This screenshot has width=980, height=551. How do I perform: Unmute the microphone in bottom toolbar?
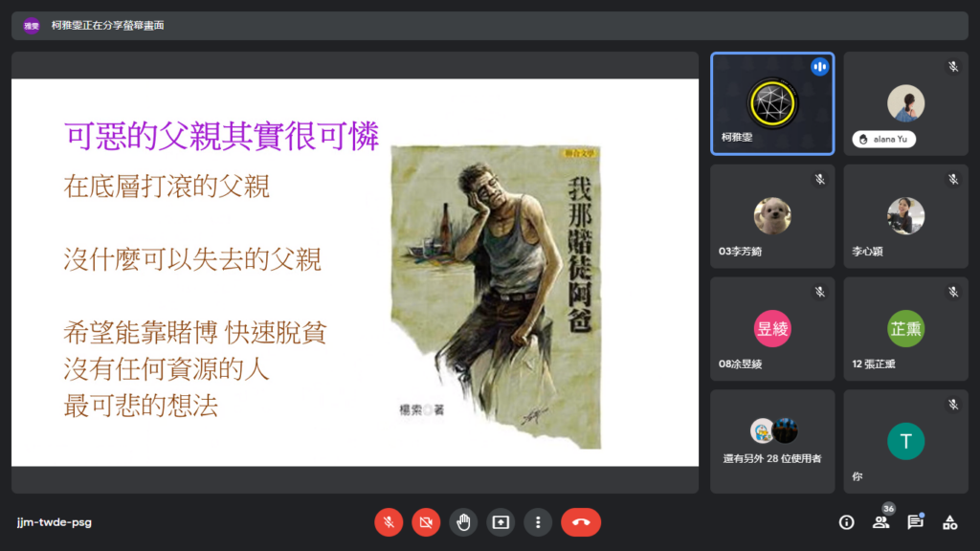(389, 522)
